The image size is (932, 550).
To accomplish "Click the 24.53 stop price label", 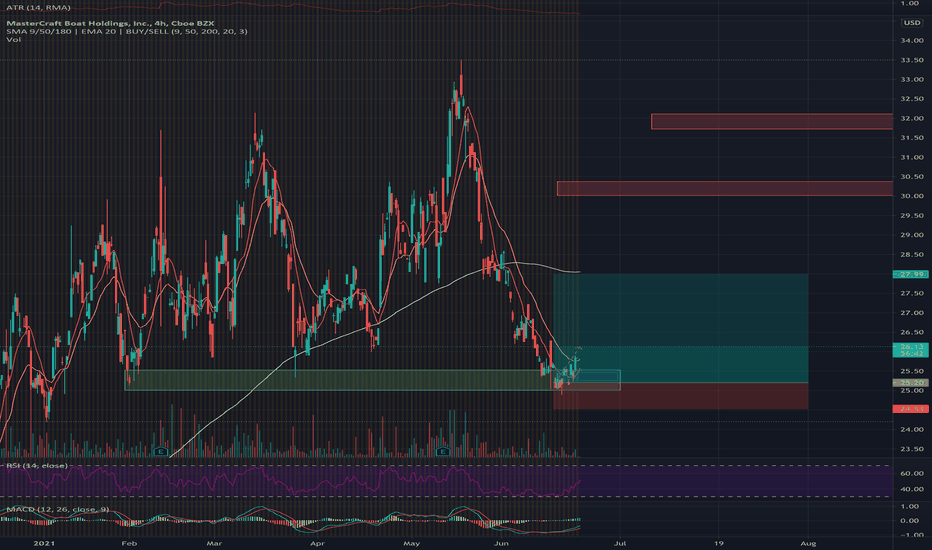I will [910, 409].
